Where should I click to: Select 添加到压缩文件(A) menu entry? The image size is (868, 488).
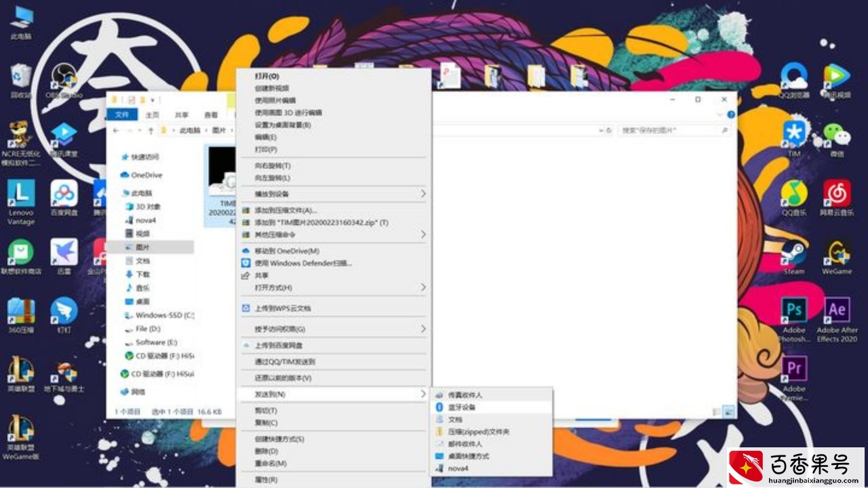point(285,210)
